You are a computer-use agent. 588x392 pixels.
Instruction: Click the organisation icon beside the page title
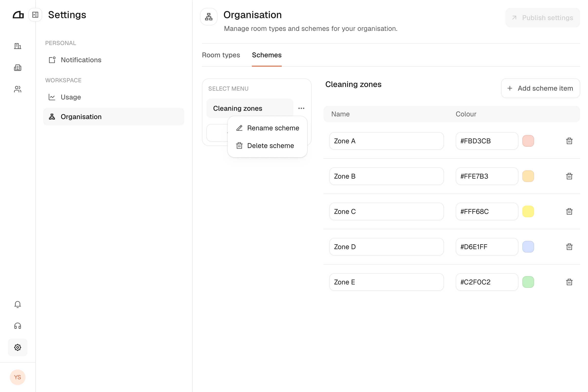[x=209, y=17]
